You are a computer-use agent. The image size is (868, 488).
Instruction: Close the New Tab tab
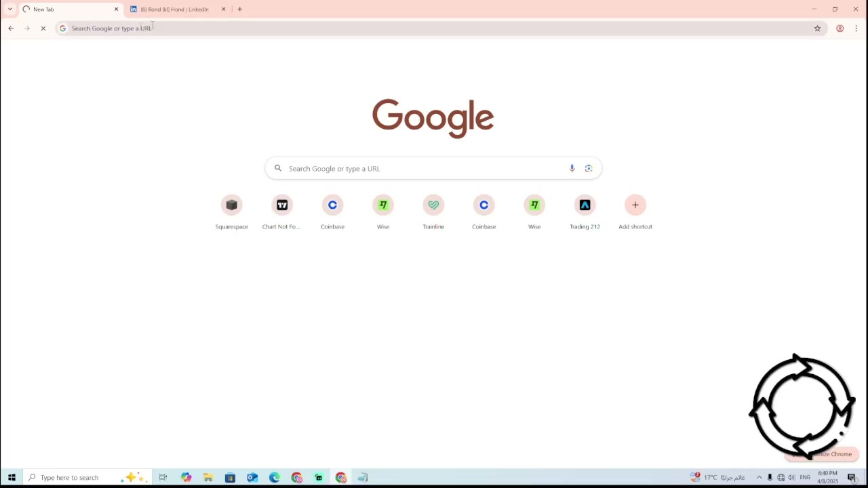click(x=116, y=9)
